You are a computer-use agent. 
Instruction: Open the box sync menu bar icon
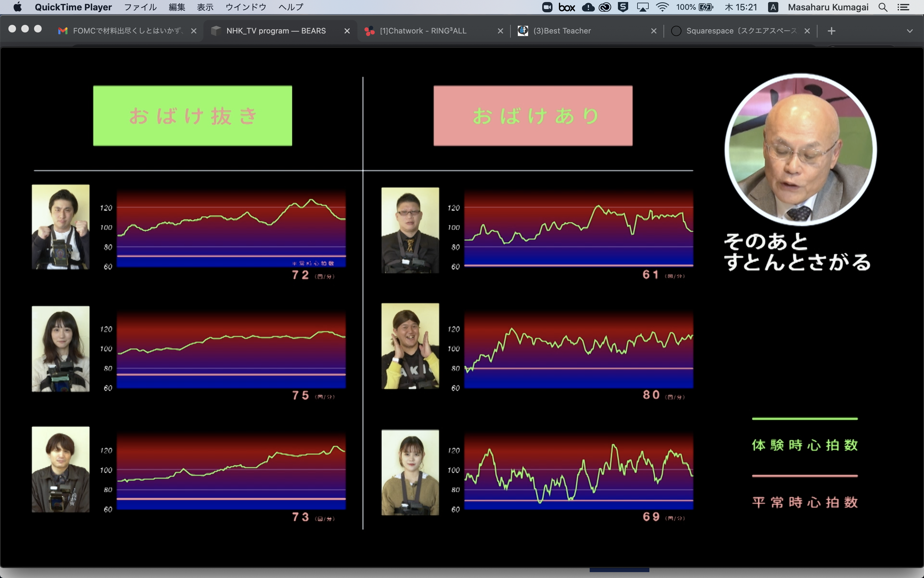(x=567, y=7)
